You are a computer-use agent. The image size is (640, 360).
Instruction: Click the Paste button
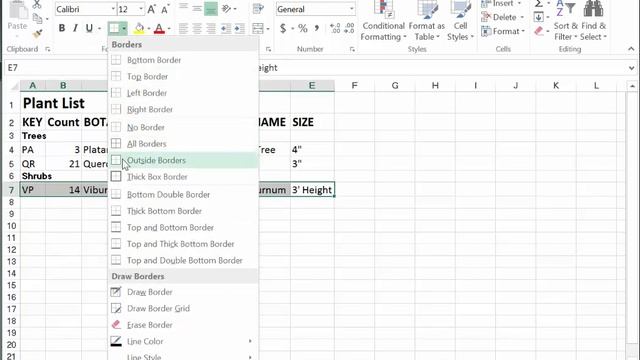pyautogui.click(x=18, y=16)
